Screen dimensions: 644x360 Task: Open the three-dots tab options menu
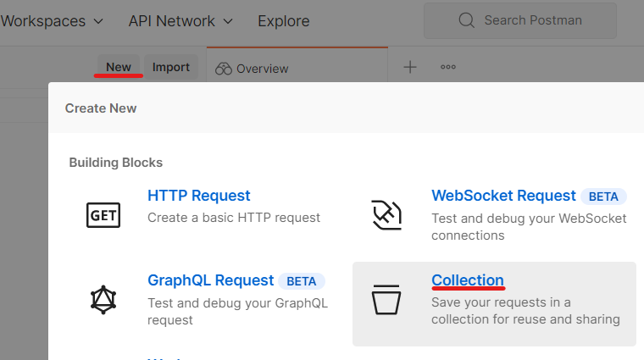448,67
